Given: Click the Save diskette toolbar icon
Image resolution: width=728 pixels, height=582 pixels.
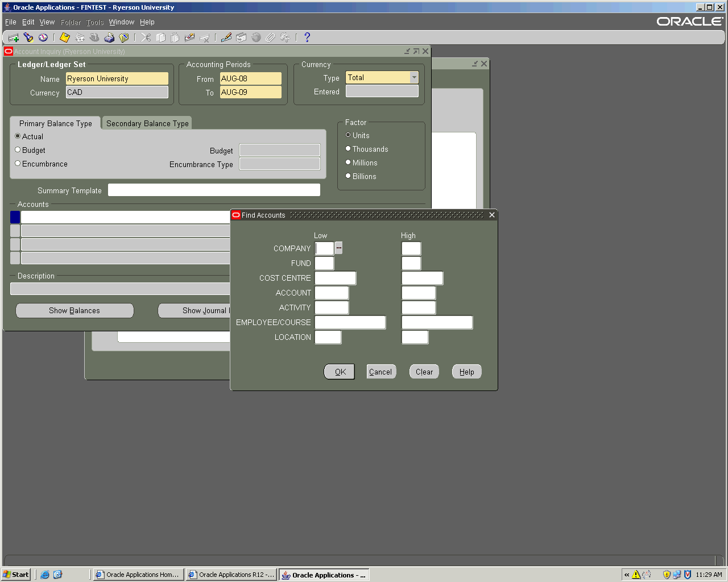Looking at the screenshot, I should pos(65,38).
